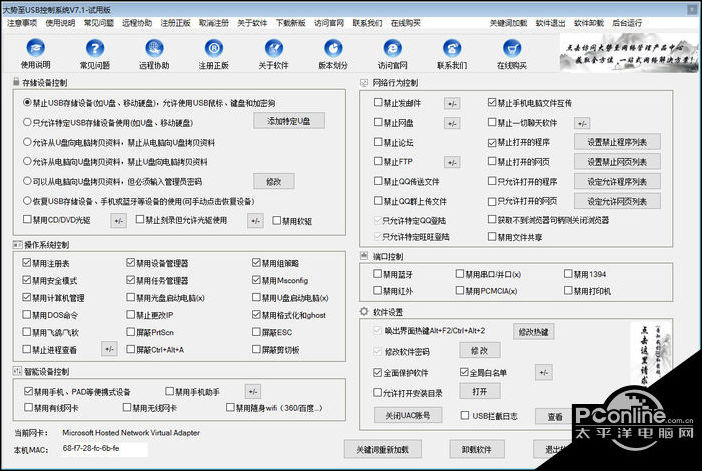
Task: Click 关闭UAC账号 button
Action: click(408, 415)
